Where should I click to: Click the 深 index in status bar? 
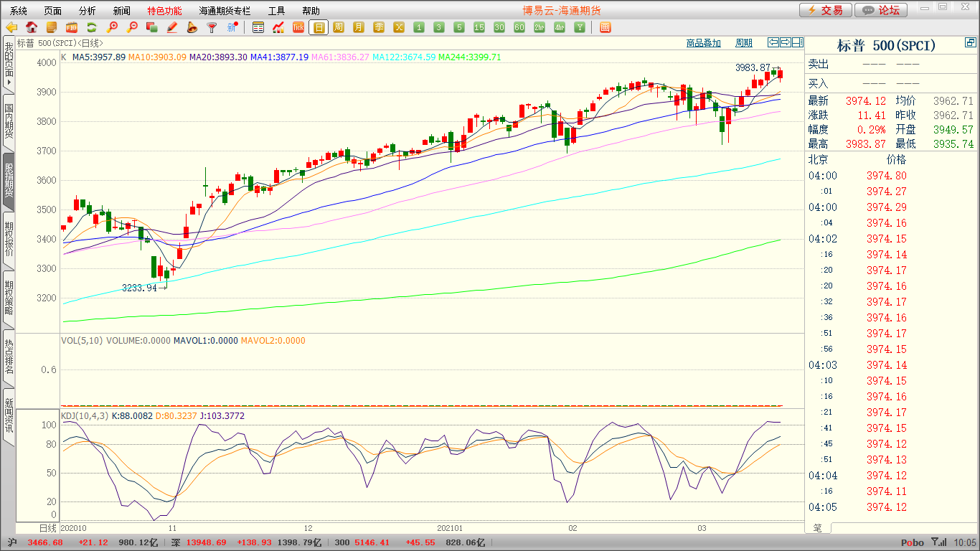coord(176,542)
